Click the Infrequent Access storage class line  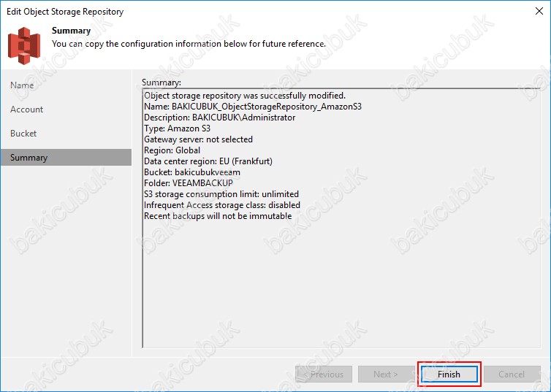[x=222, y=205]
